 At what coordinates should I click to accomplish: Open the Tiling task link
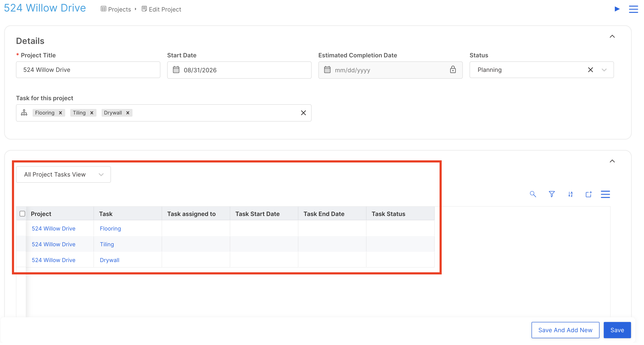pos(107,244)
